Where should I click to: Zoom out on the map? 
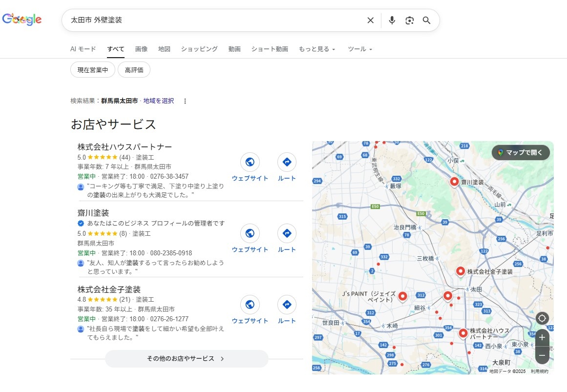click(542, 355)
